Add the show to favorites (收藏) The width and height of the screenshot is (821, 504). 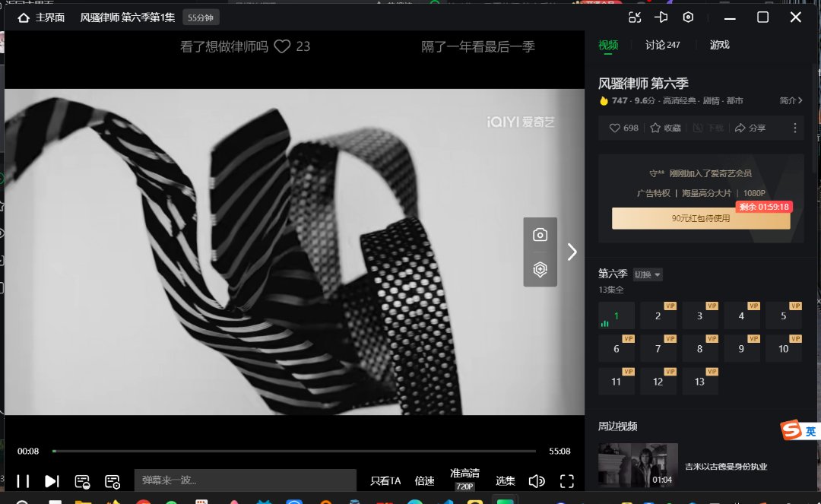tap(665, 128)
